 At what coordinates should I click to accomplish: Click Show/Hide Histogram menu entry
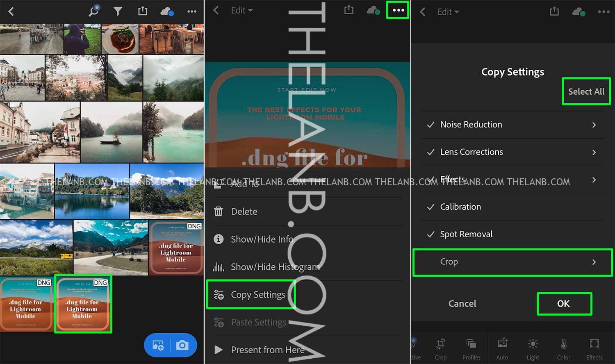click(275, 267)
